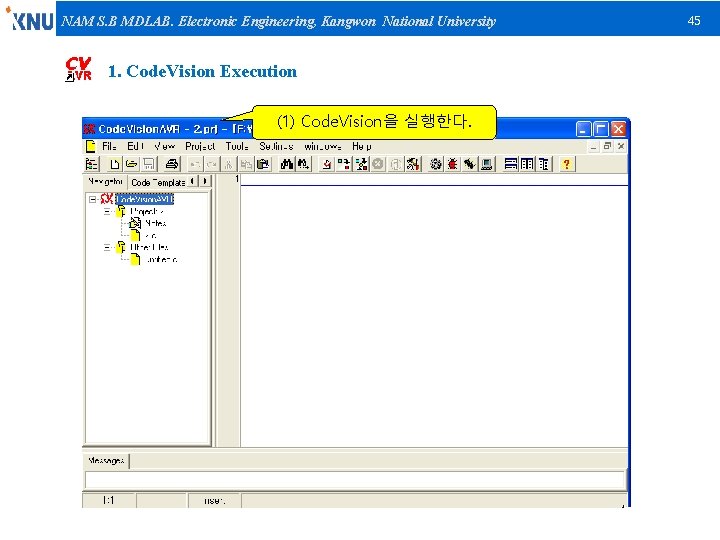The height and width of the screenshot is (540, 720).
Task: Close the inner document window
Action: tap(621, 146)
